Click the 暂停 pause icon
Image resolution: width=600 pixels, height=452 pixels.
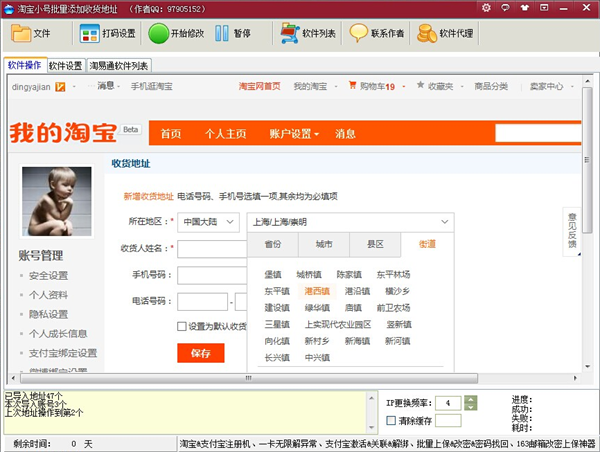[222, 33]
